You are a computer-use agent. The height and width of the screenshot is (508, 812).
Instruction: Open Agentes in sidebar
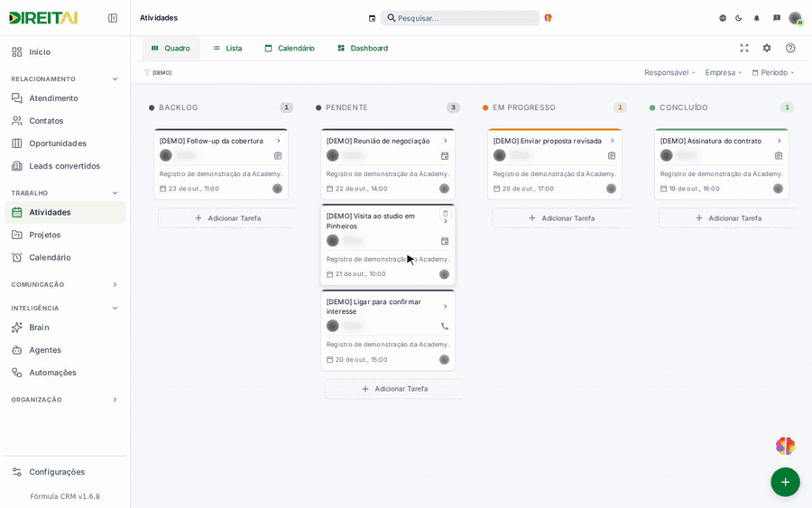coord(65,350)
